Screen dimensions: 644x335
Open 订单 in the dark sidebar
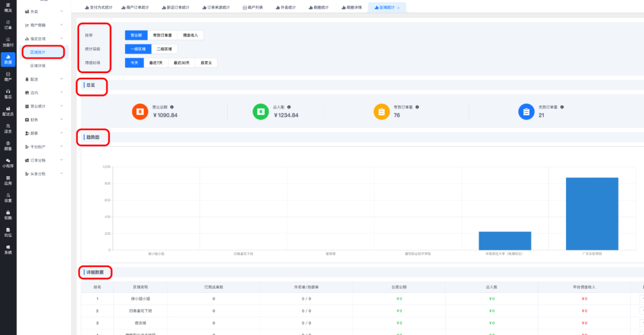(x=8, y=25)
